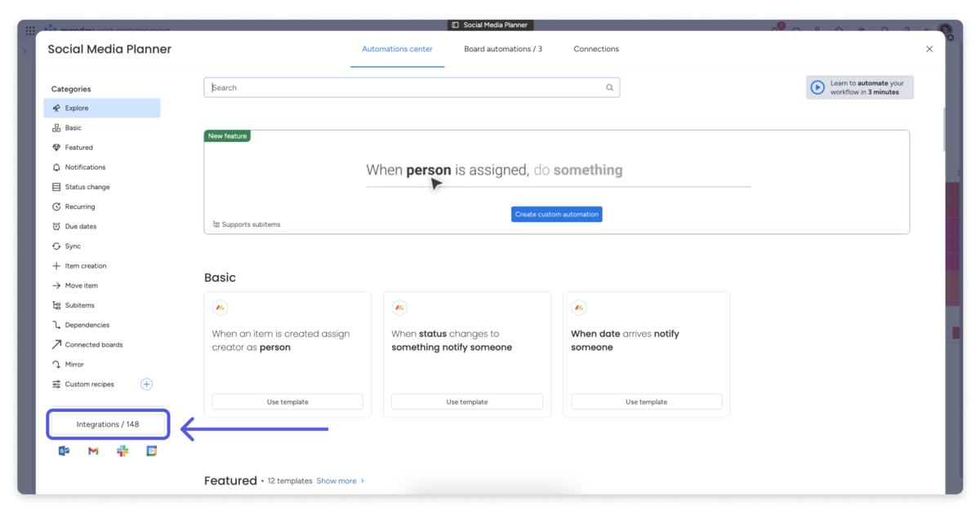Click the sentence 'When person is assigned, do something'

[x=494, y=171]
